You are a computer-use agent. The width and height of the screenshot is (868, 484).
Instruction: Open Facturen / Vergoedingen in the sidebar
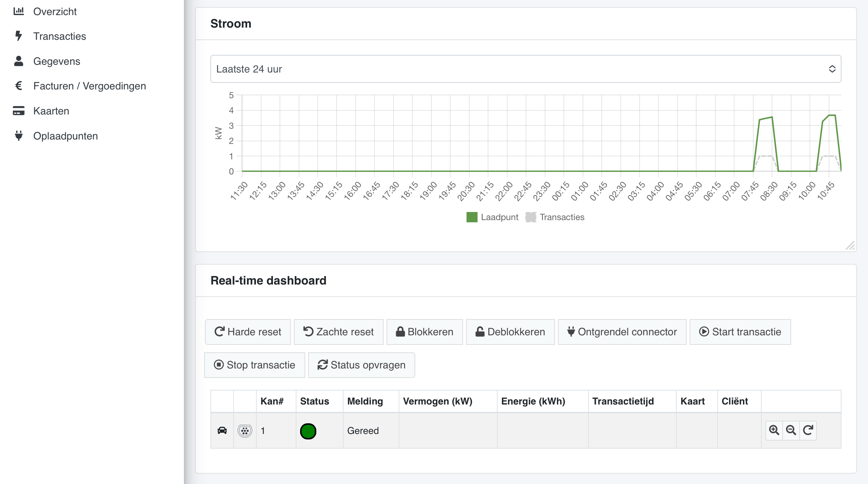coord(89,86)
